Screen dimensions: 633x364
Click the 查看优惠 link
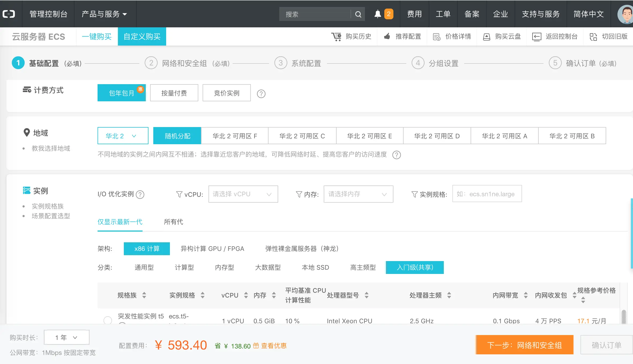pyautogui.click(x=274, y=346)
